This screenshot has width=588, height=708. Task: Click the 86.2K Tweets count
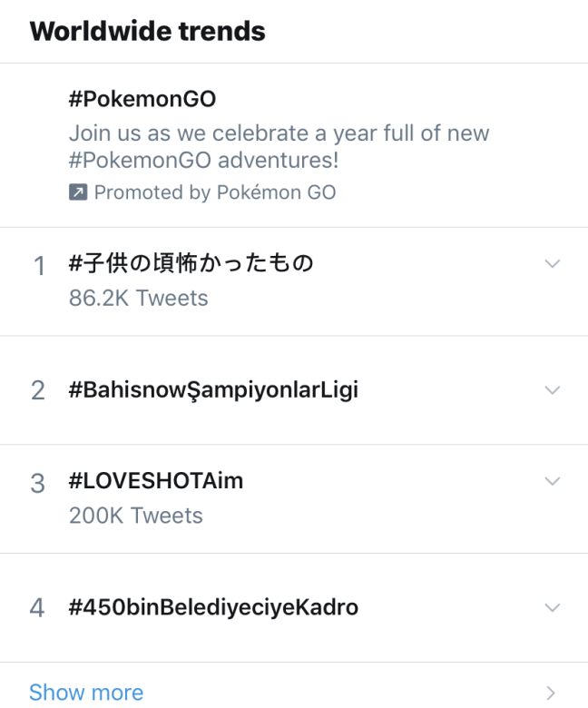tap(138, 298)
